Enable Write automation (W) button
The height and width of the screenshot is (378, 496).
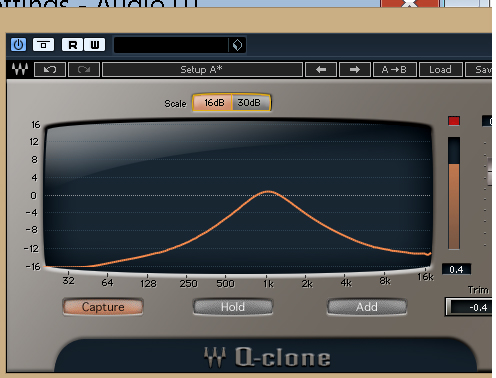(x=95, y=44)
